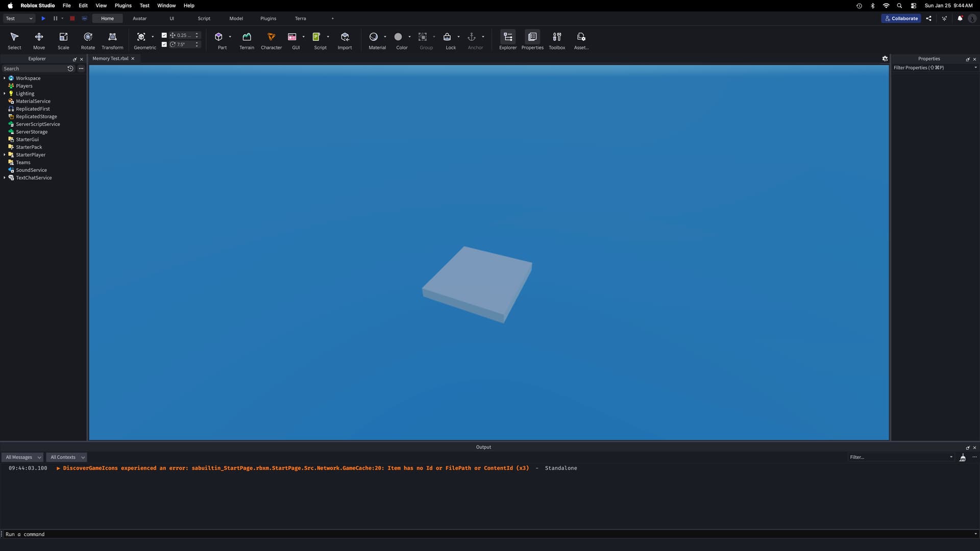
Task: Open the Character tool
Action: [x=271, y=40]
